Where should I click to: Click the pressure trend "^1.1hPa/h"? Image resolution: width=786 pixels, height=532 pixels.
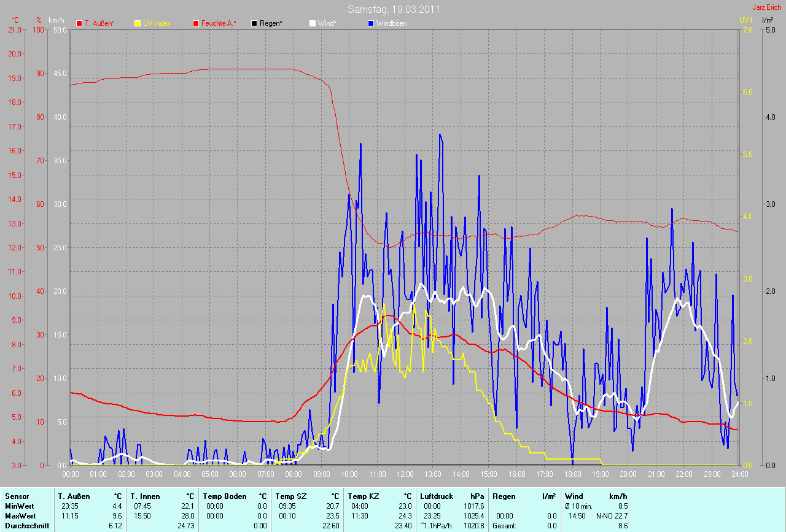pyautogui.click(x=437, y=525)
